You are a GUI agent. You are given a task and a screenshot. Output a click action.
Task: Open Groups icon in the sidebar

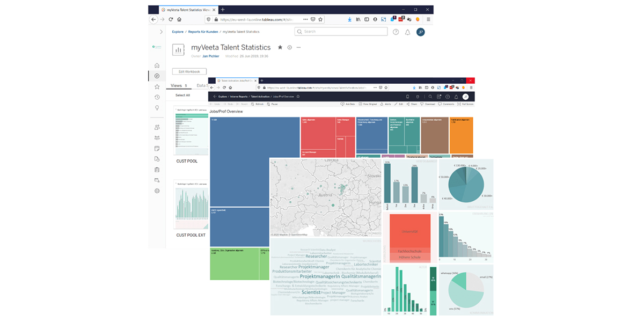(157, 138)
